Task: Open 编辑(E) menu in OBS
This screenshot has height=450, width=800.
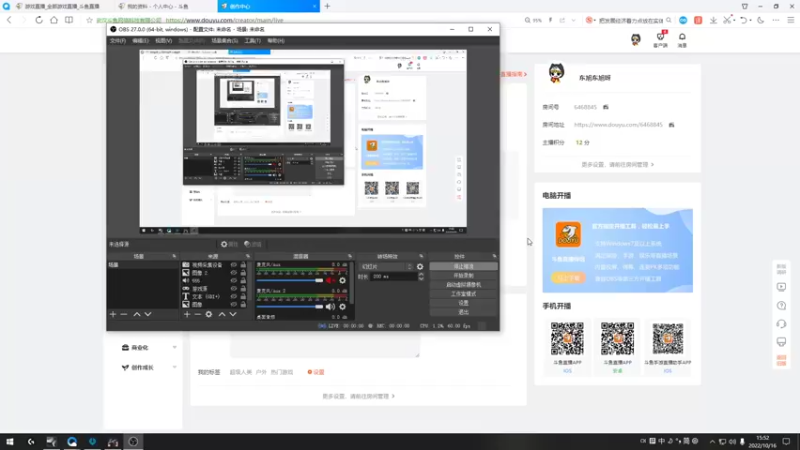Action: point(140,41)
